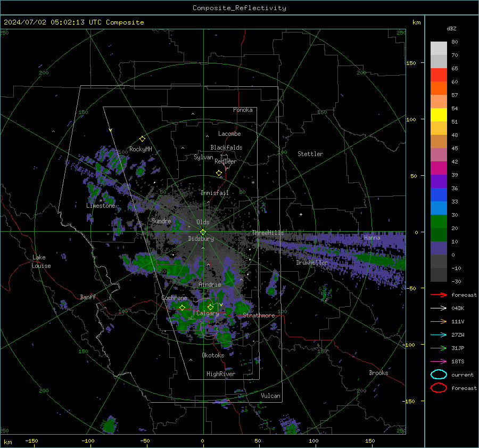The width and height of the screenshot is (479, 448).
Task: Click the red forecast arrow in legend
Action: pyautogui.click(x=439, y=295)
